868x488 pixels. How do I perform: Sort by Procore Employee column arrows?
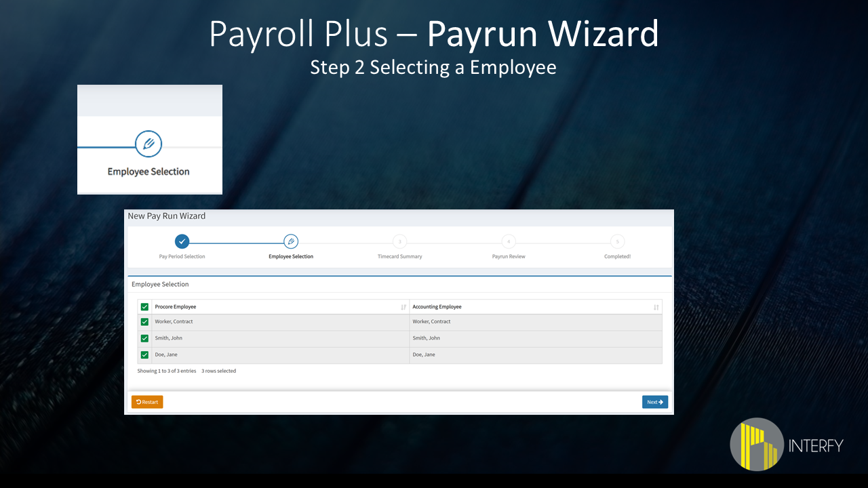click(403, 307)
